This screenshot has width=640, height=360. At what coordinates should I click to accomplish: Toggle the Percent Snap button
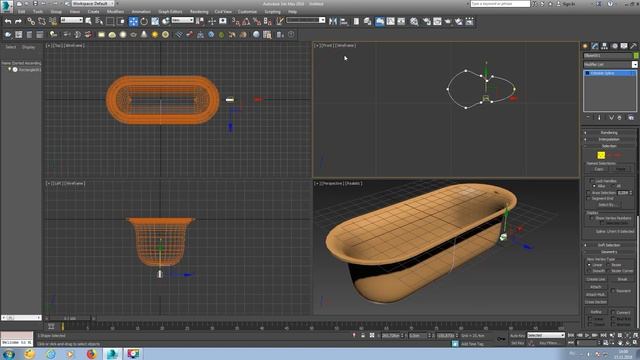click(x=257, y=21)
